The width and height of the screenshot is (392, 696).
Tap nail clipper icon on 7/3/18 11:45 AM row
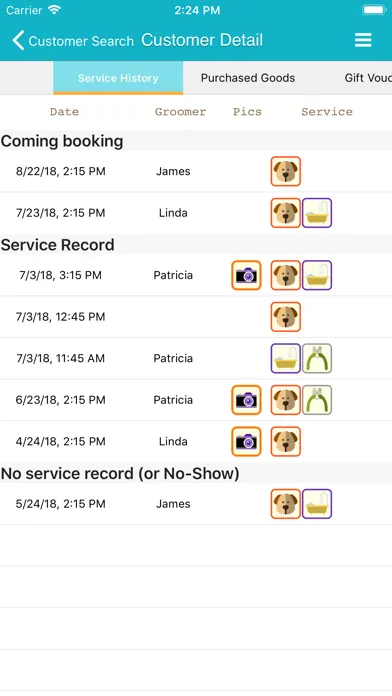tap(317, 358)
